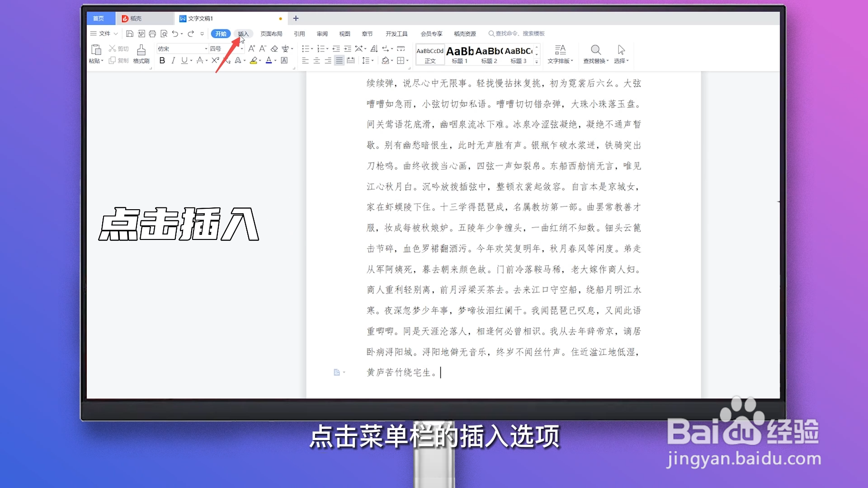This screenshot has width=868, height=488.
Task: Toggle Italic formatting
Action: (173, 61)
